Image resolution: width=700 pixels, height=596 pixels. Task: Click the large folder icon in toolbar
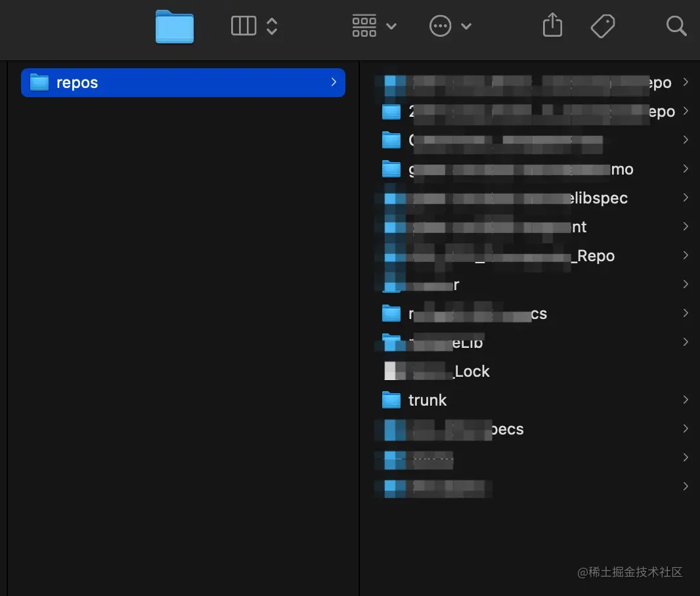175,27
